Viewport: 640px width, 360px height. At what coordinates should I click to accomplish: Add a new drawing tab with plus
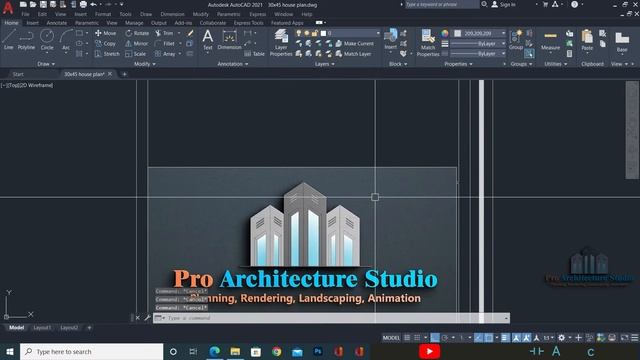click(x=124, y=74)
